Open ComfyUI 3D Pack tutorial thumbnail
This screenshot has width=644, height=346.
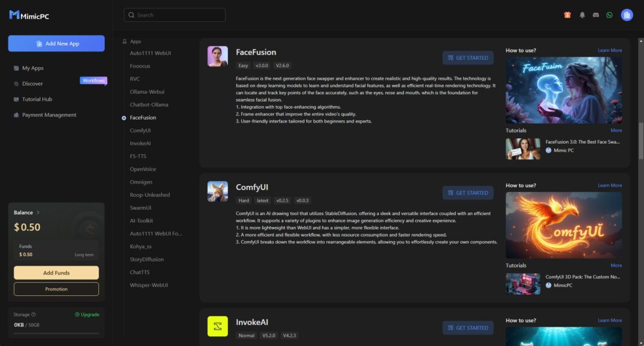pyautogui.click(x=523, y=284)
